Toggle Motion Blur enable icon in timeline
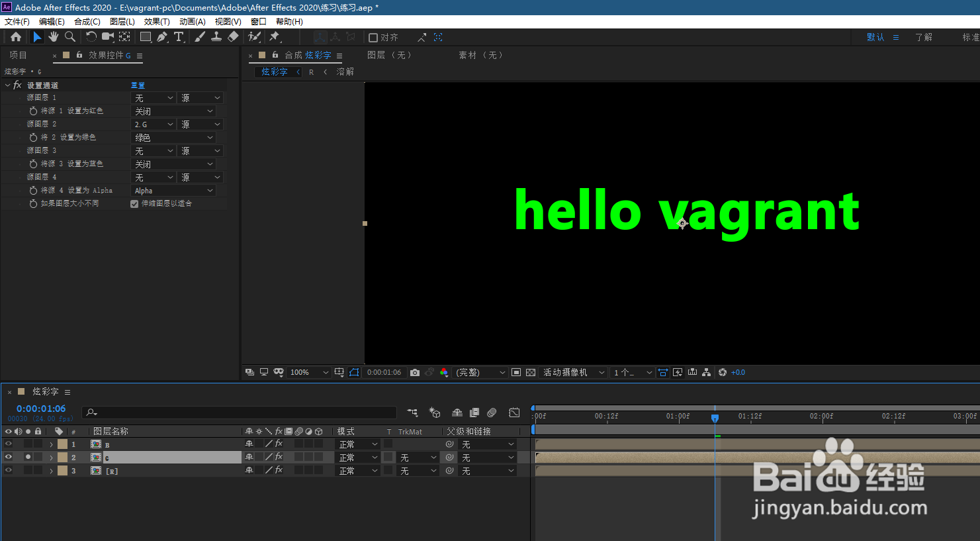Screen dimensions: 980x541 (492, 413)
